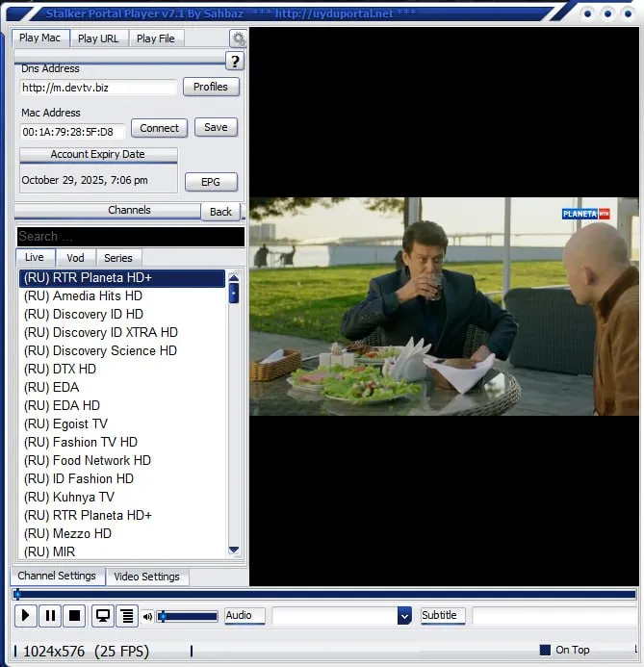
Task: Click the Connect button
Action: 159,128
